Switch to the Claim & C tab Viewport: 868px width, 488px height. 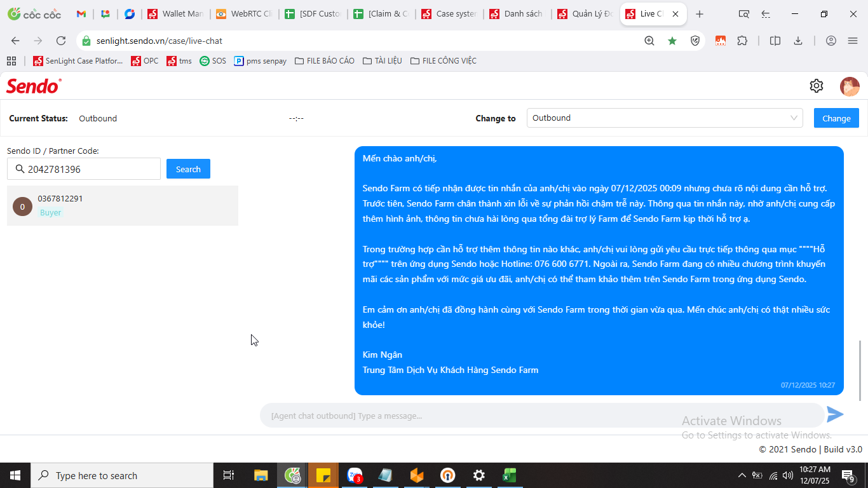pyautogui.click(x=382, y=14)
